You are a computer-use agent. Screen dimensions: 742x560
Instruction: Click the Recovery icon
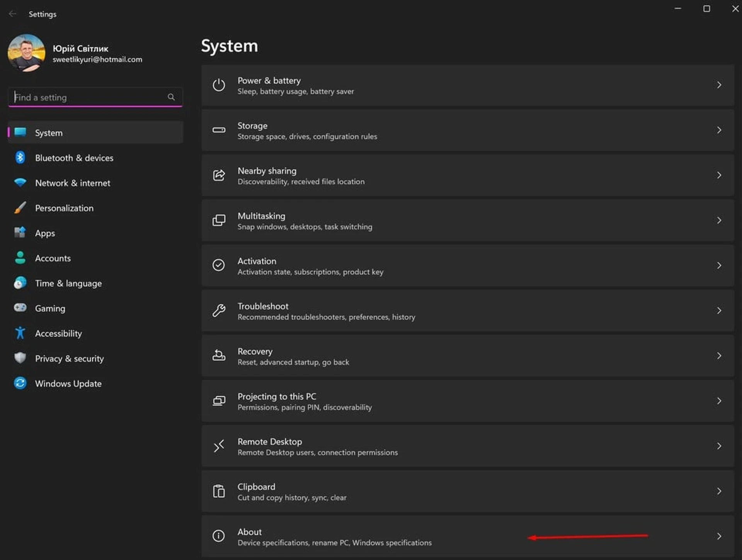[x=219, y=355]
